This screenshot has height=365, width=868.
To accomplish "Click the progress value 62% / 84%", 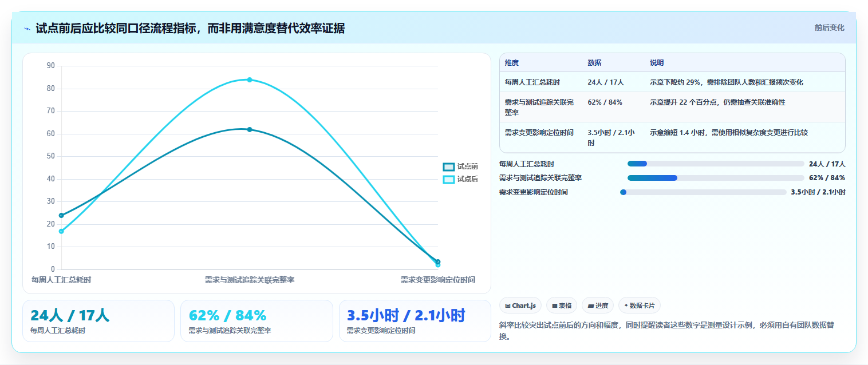I will (827, 178).
